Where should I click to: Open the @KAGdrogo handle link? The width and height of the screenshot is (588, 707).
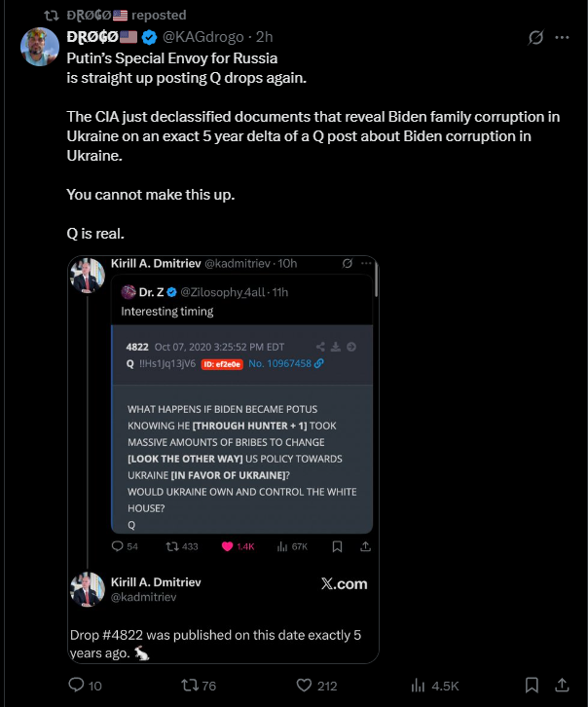tap(202, 37)
